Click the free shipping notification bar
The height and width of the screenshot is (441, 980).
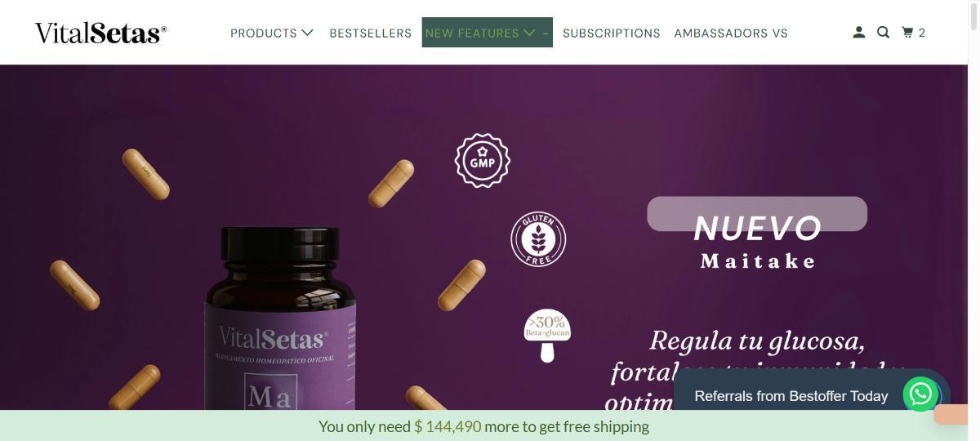tap(483, 425)
